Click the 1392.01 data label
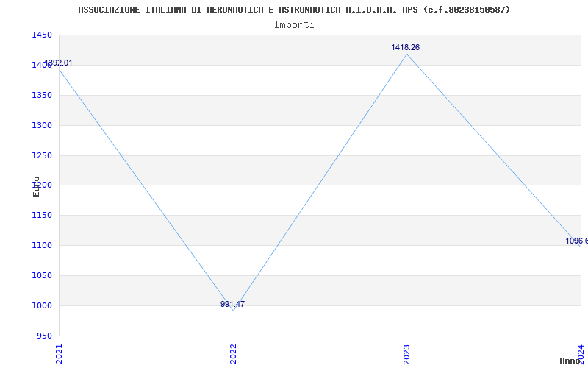The width and height of the screenshot is (588, 368). [59, 63]
